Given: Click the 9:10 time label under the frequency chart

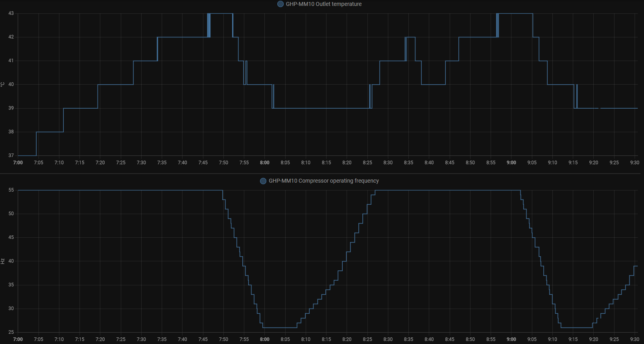Looking at the screenshot, I should click(553, 339).
